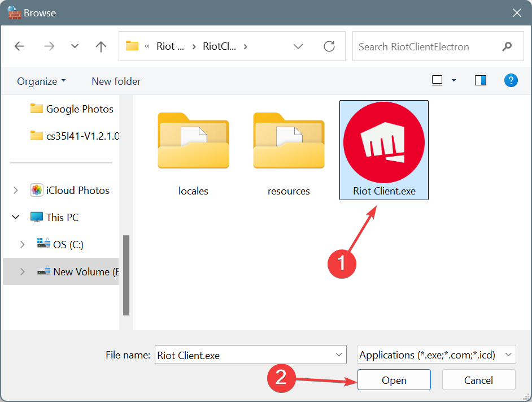Go back to the previous folder
Viewport: 532px width, 402px height.
[x=19, y=46]
